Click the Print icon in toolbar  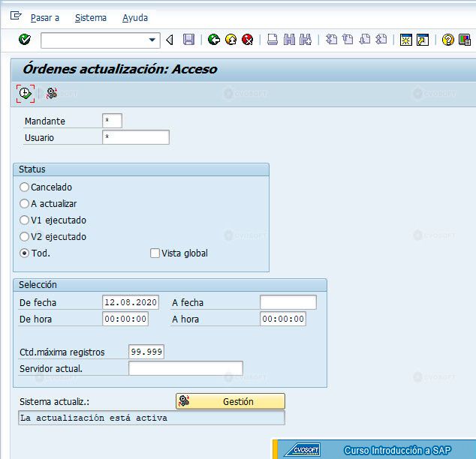pyautogui.click(x=273, y=40)
